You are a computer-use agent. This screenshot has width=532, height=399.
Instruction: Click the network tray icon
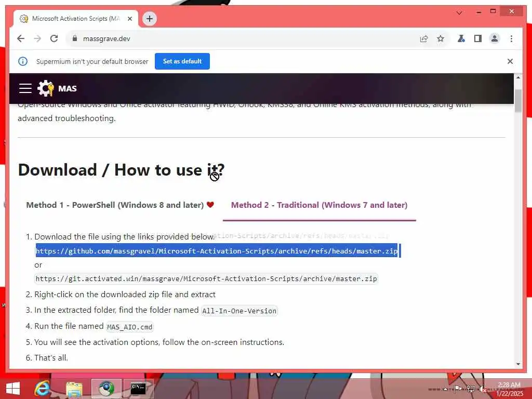[470, 389]
